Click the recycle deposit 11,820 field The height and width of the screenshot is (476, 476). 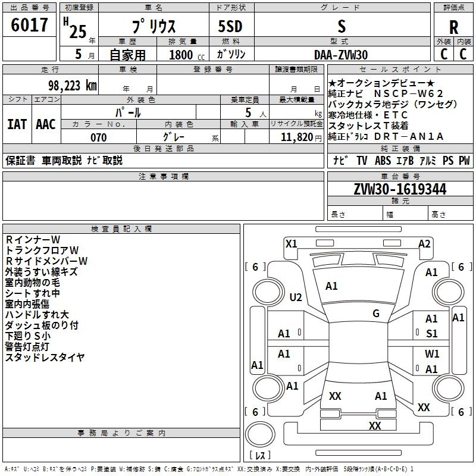point(296,137)
